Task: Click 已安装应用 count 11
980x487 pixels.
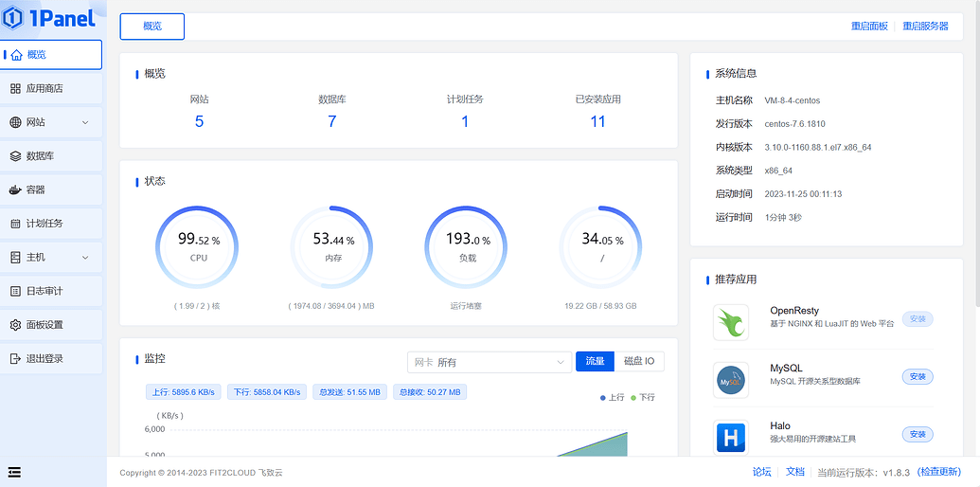Action: pyautogui.click(x=598, y=121)
